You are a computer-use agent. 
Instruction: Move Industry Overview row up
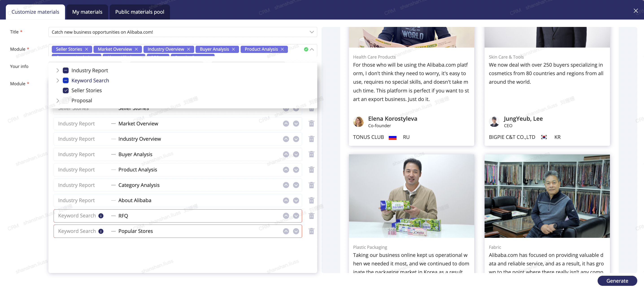click(x=286, y=139)
